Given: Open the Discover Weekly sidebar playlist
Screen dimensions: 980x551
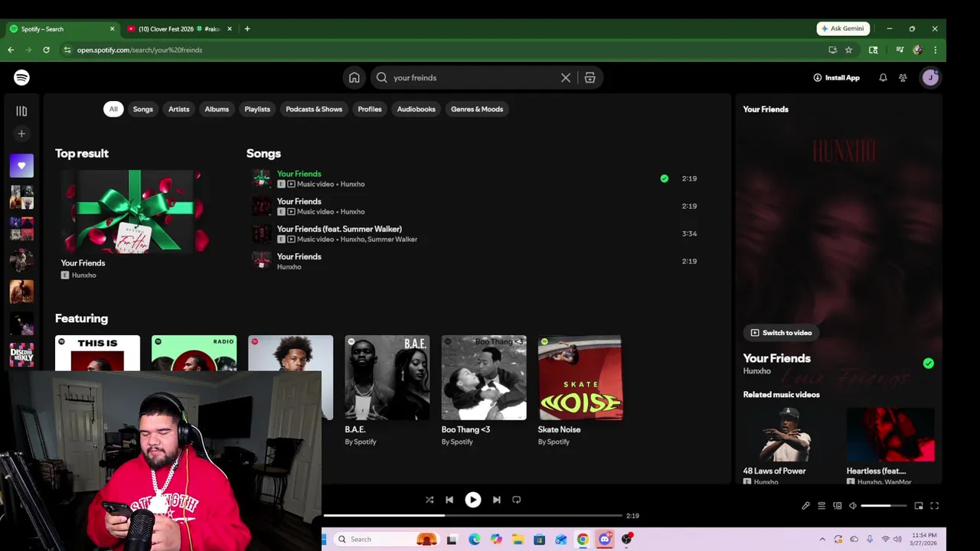Looking at the screenshot, I should [21, 354].
